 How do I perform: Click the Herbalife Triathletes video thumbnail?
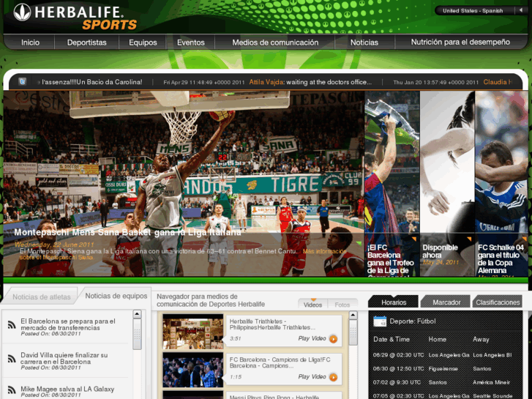point(193,332)
